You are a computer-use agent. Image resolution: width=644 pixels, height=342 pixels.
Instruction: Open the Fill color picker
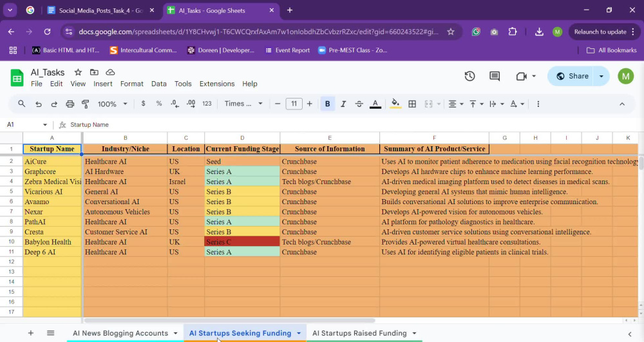395,104
